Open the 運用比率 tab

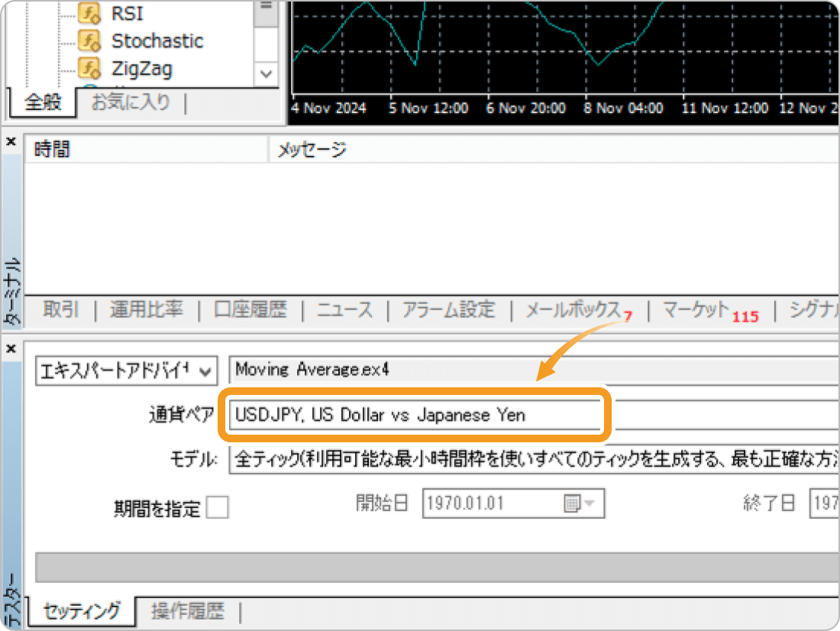click(147, 309)
